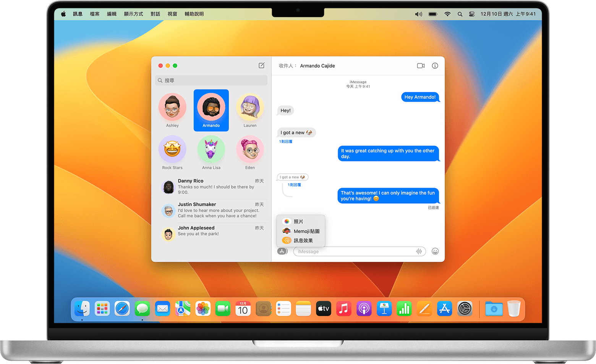This screenshot has height=364, width=596.
Task: Open Maps from the Dock
Action: [183, 308]
